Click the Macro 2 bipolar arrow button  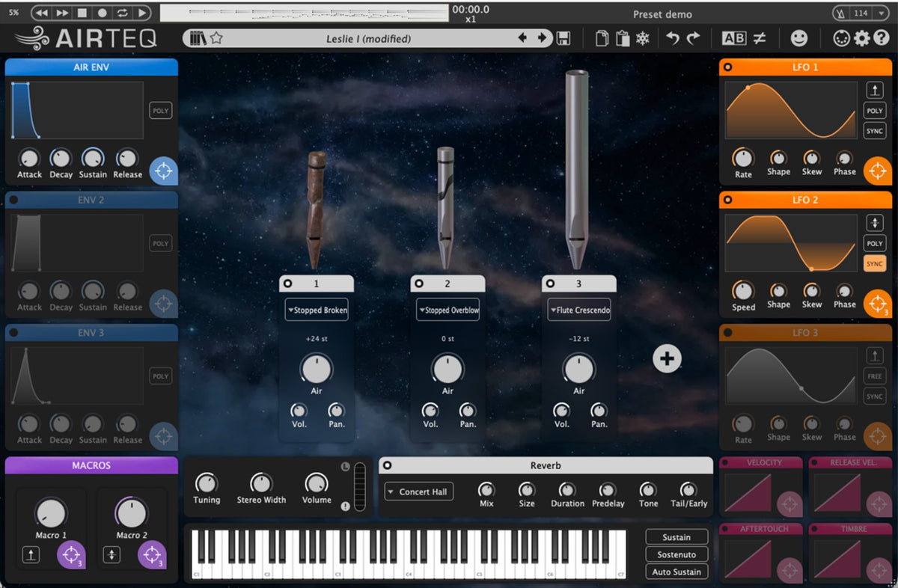[x=111, y=555]
